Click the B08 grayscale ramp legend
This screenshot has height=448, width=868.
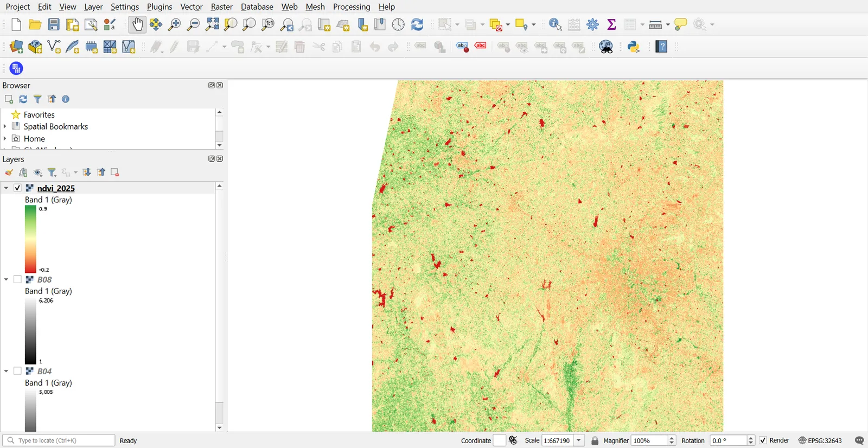pyautogui.click(x=30, y=331)
